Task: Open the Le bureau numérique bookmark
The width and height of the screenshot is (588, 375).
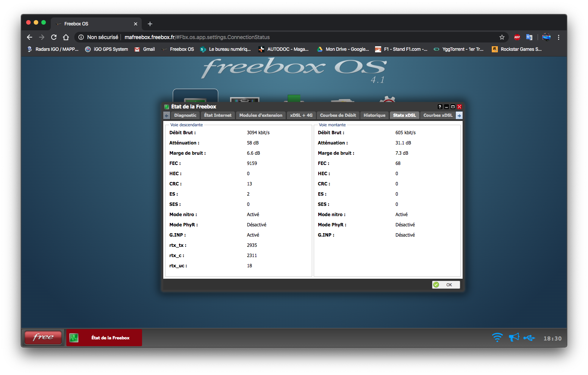Action: coord(225,49)
